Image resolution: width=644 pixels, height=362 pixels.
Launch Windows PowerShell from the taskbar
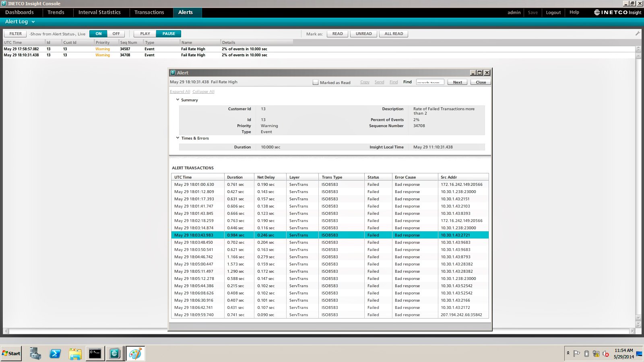click(x=55, y=354)
